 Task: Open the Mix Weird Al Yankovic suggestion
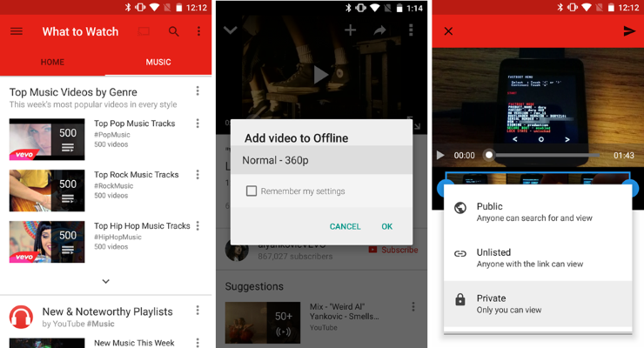tap(344, 311)
